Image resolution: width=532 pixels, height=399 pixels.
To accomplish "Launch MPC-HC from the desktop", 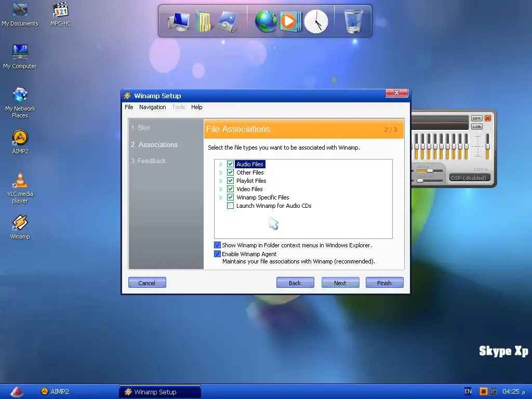I will [x=60, y=14].
